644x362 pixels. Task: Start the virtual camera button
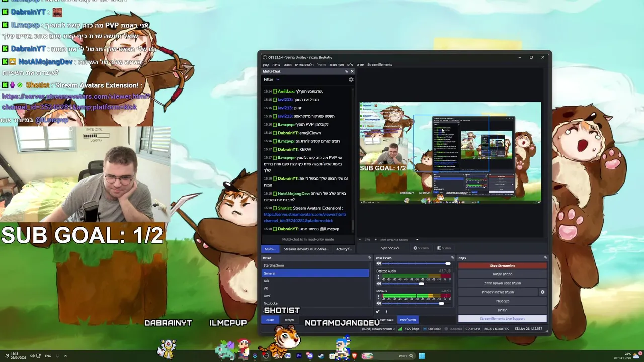click(498, 292)
